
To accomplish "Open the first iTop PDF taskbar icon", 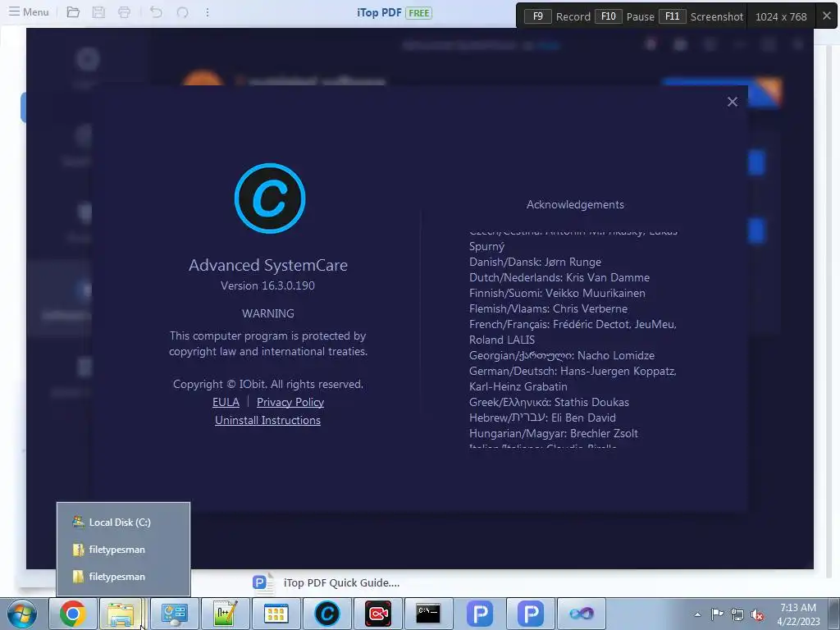I will pos(479,614).
